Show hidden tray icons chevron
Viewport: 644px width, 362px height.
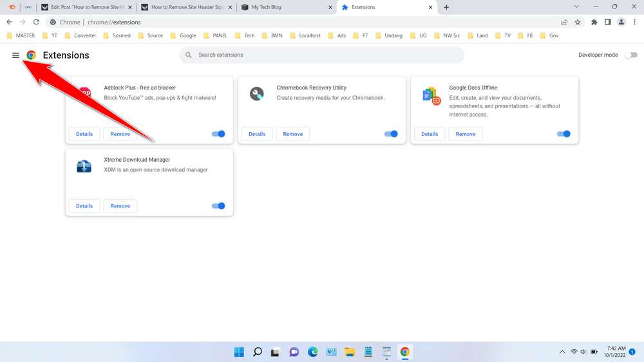[x=562, y=352]
